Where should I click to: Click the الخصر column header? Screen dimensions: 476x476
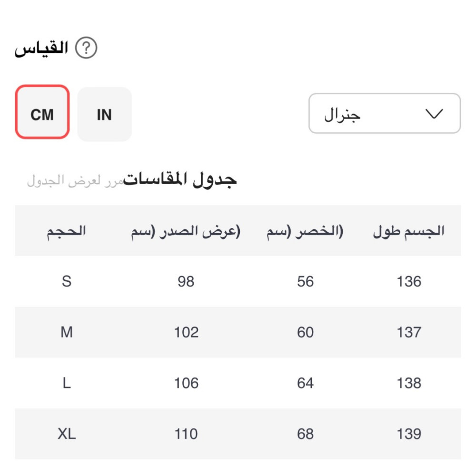305,232
